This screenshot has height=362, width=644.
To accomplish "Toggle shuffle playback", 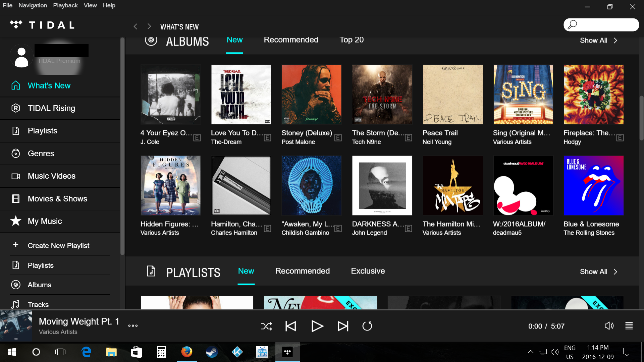I will [267, 326].
